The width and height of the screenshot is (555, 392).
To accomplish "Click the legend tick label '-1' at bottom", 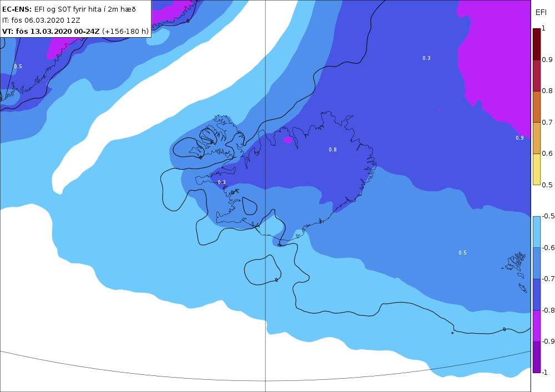I will pyautogui.click(x=545, y=372).
